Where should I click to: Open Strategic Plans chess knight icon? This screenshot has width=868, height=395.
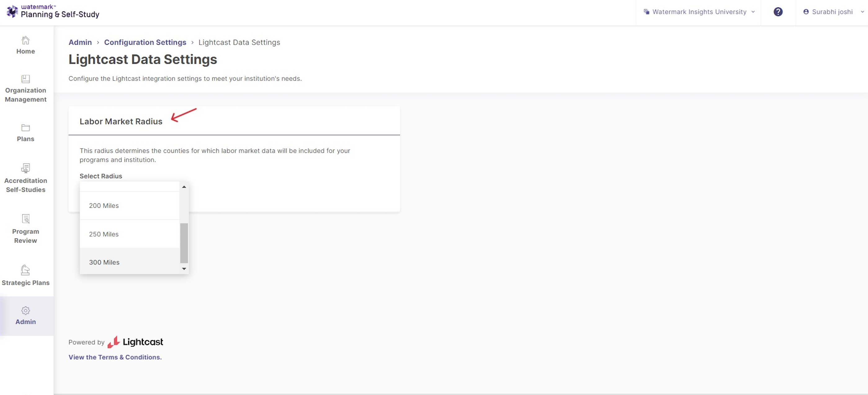tap(26, 270)
